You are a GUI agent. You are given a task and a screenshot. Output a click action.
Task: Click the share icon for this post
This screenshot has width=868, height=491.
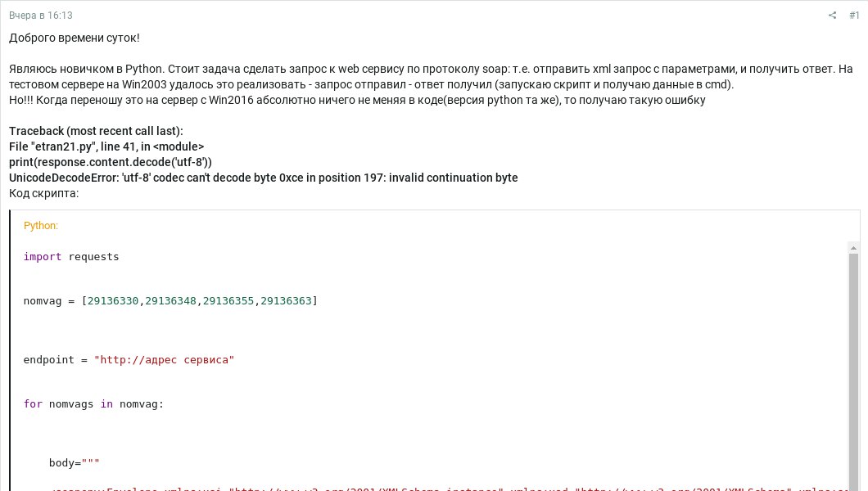[x=832, y=16]
